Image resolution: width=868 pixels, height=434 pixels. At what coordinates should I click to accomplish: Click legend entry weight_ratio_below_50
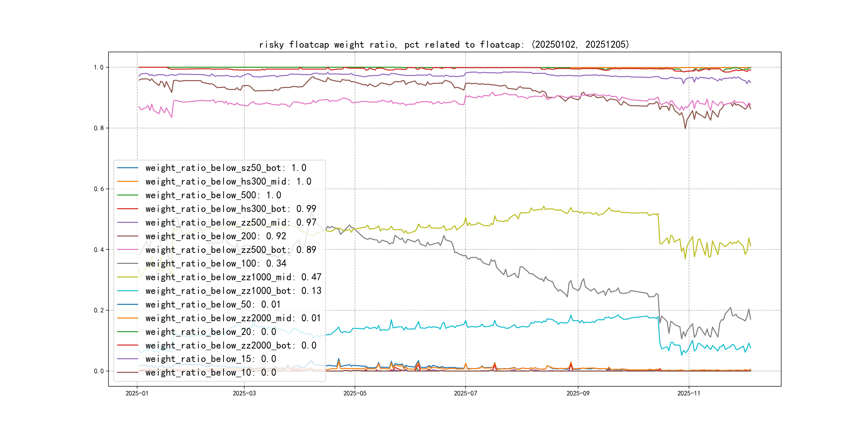213,304
